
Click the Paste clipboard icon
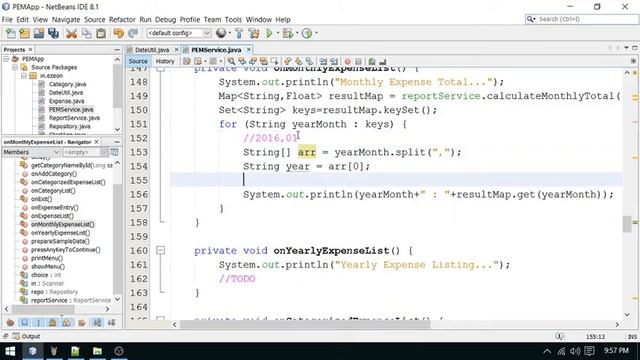point(101,33)
